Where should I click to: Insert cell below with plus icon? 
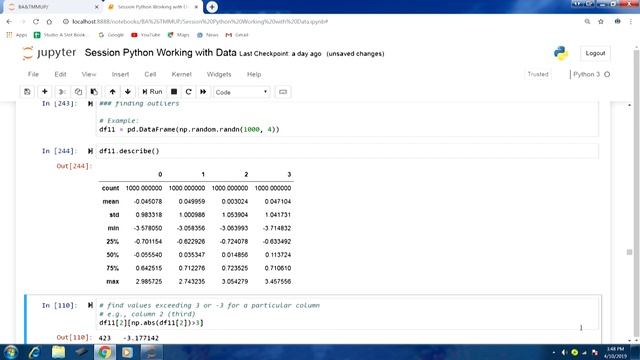(44, 92)
